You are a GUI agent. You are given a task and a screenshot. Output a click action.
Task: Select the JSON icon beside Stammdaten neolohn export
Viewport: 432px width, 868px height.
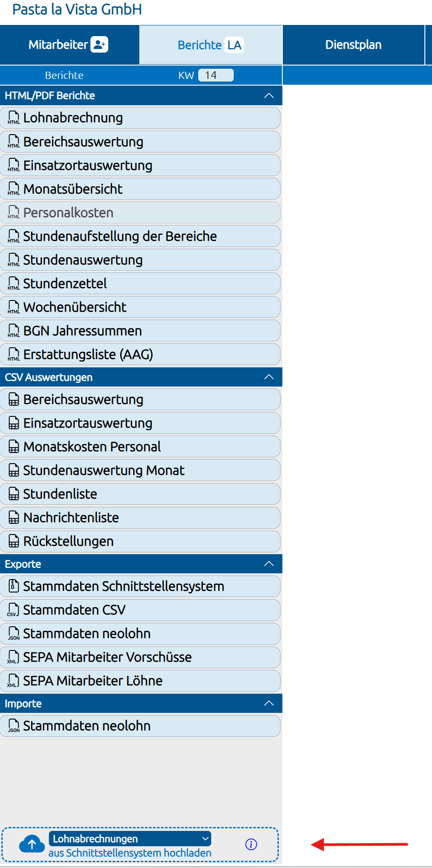tap(13, 634)
